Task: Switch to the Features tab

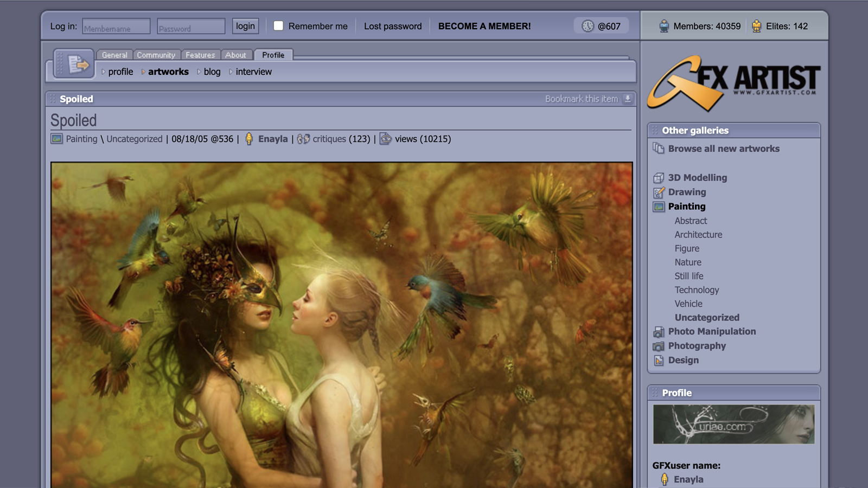Action: 200,55
